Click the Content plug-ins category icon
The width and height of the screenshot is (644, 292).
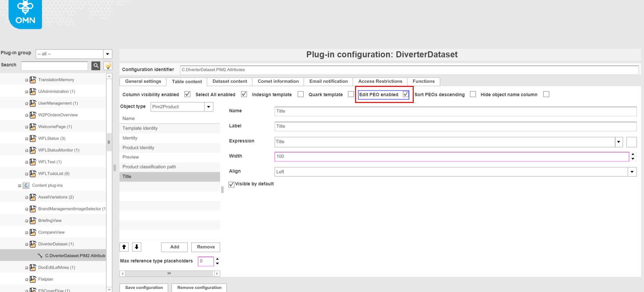tap(26, 185)
